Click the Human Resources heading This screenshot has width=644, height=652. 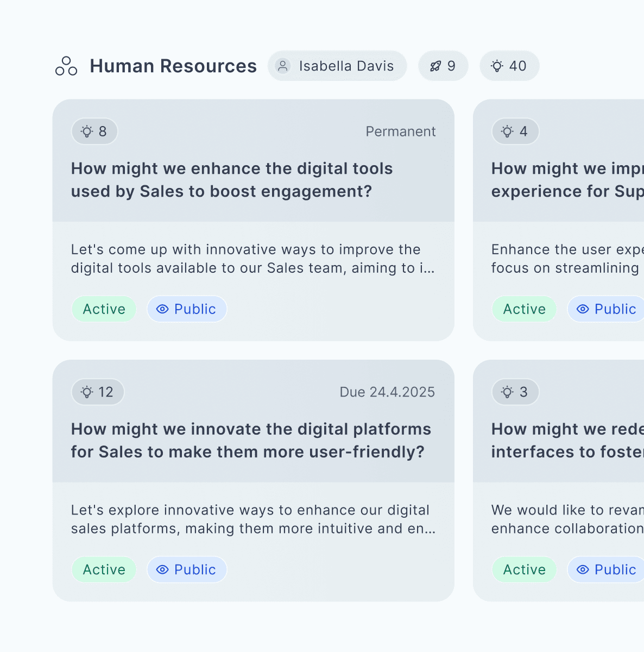pos(173,66)
